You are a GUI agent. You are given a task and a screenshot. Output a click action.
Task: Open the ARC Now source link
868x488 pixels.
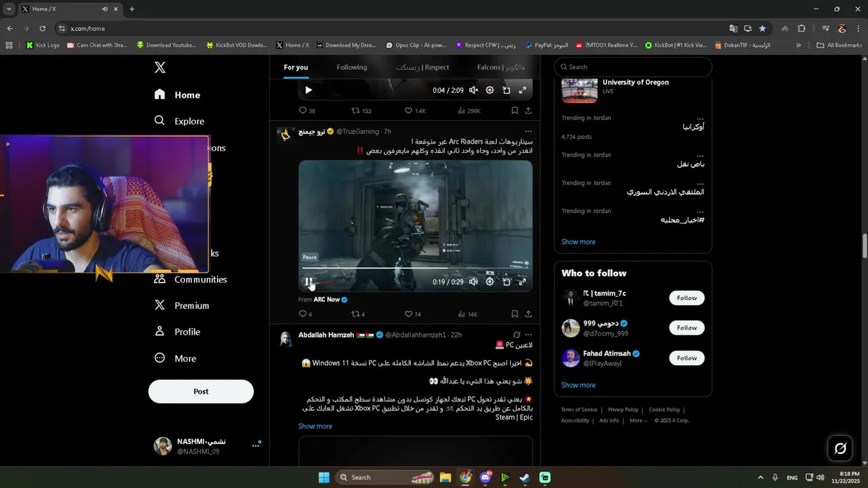[330, 300]
